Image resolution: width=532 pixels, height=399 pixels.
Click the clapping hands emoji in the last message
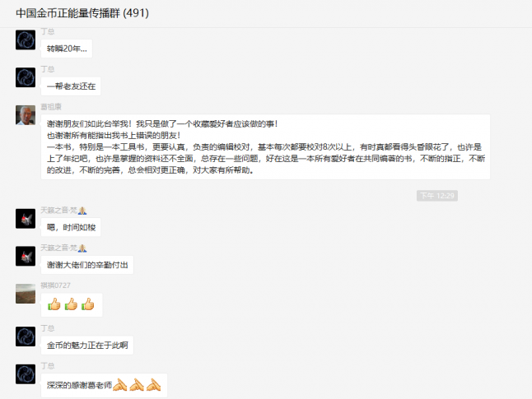click(137, 385)
